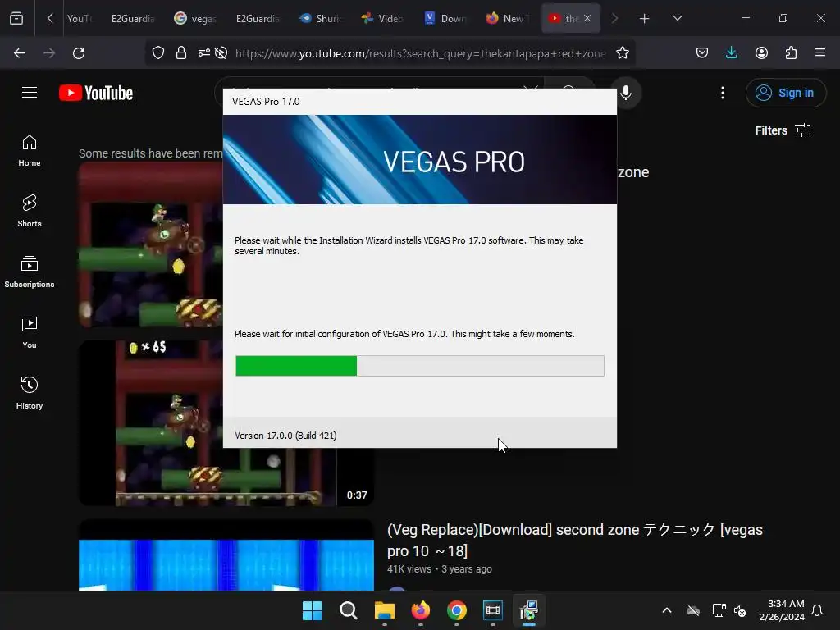Toggle the YouTube guide hamburger menu
The width and height of the screenshot is (840, 630).
point(30,93)
